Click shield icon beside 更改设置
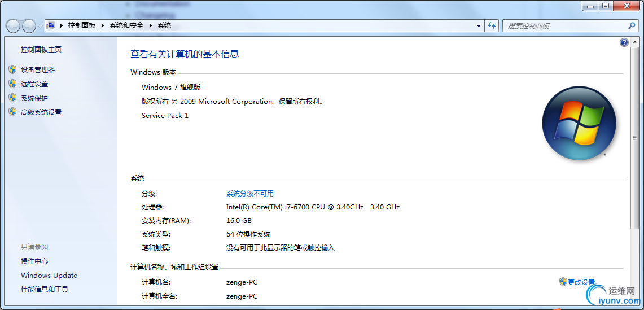 click(563, 282)
